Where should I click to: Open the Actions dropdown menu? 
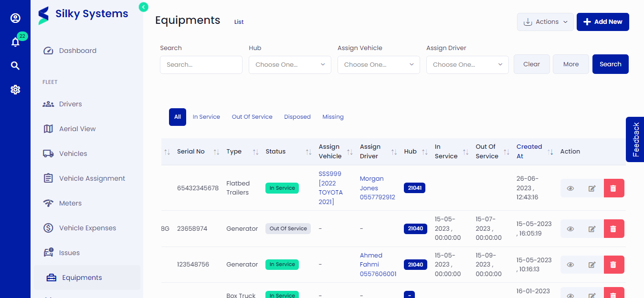click(545, 22)
